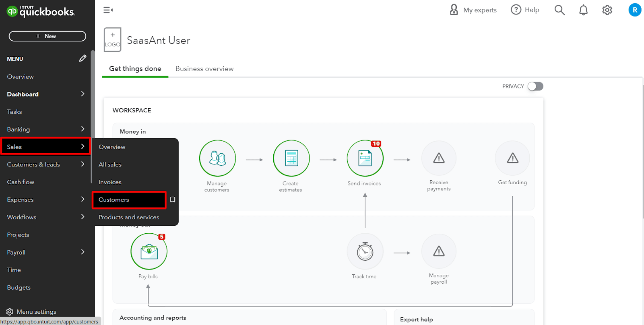Viewport: 644px width, 325px height.
Task: Click the search magnifier icon
Action: click(559, 10)
